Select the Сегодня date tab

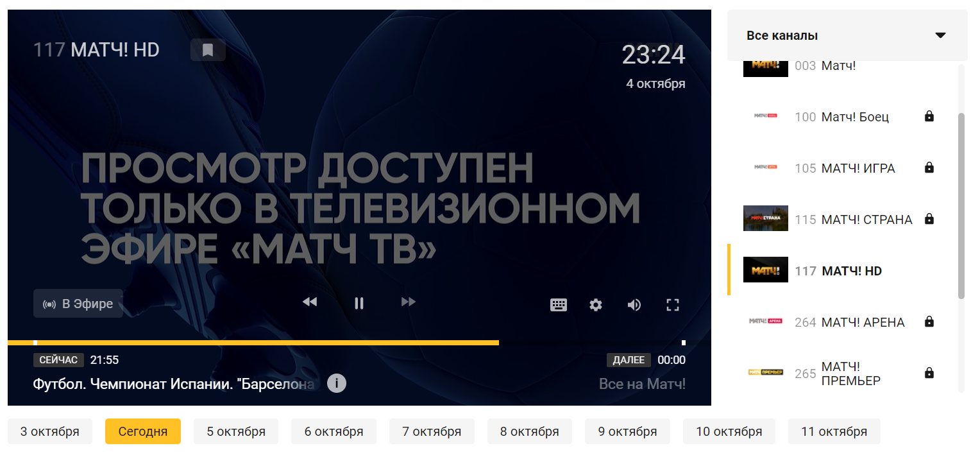143,431
